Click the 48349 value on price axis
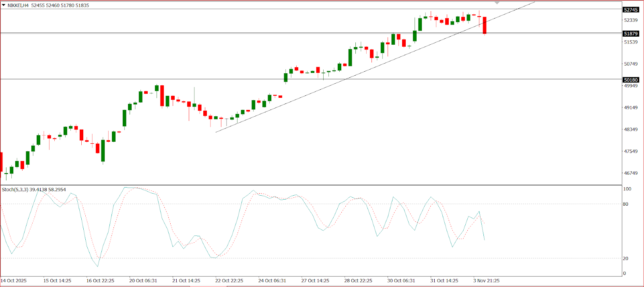Image resolution: width=644 pixels, height=287 pixels. click(x=631, y=129)
